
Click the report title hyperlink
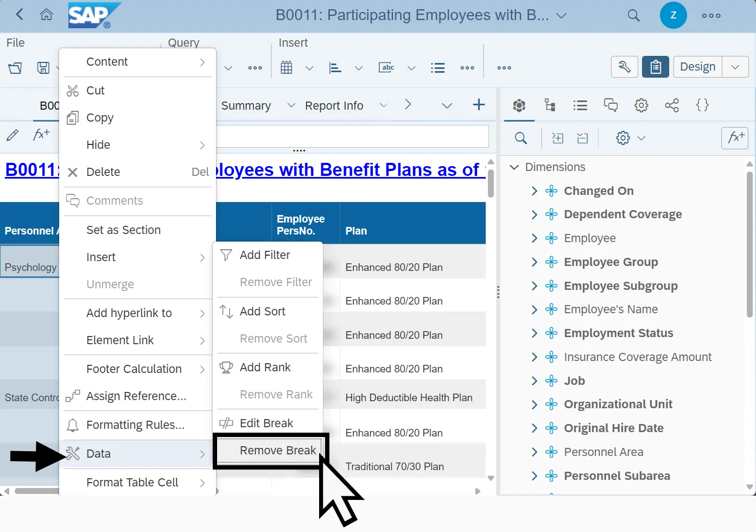(347, 170)
